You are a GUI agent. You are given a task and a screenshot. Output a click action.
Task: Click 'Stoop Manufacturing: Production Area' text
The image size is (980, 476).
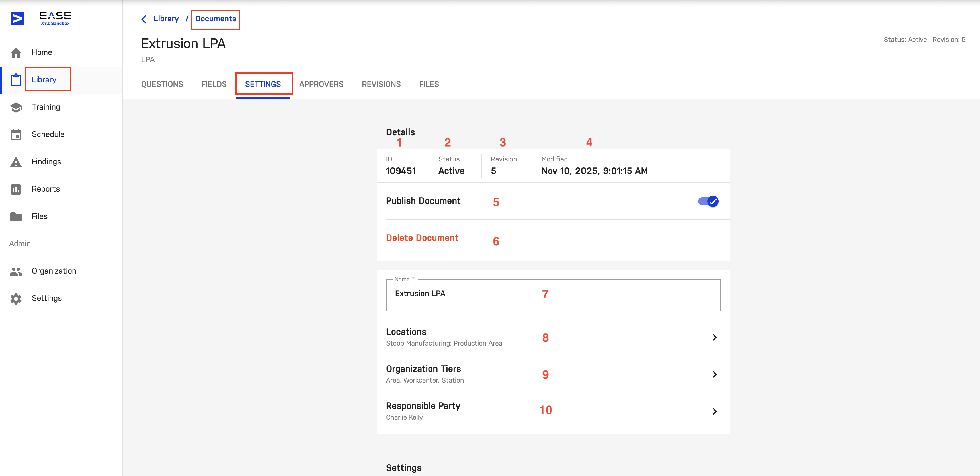coord(444,343)
